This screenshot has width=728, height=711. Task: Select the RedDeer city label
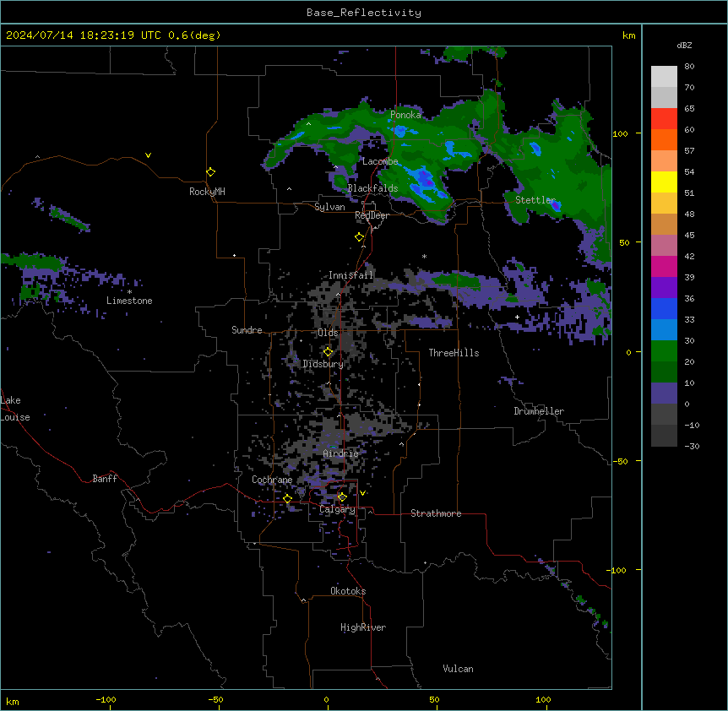tap(372, 215)
